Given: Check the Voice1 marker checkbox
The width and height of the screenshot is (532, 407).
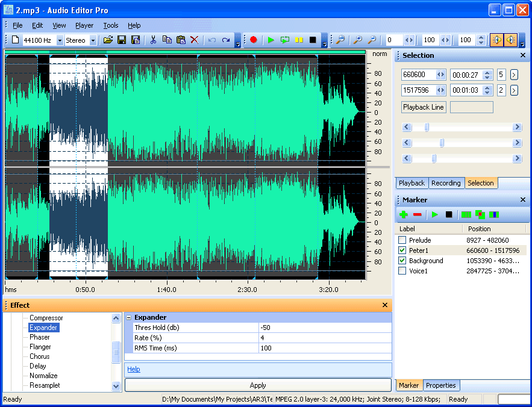Looking at the screenshot, I should point(402,271).
